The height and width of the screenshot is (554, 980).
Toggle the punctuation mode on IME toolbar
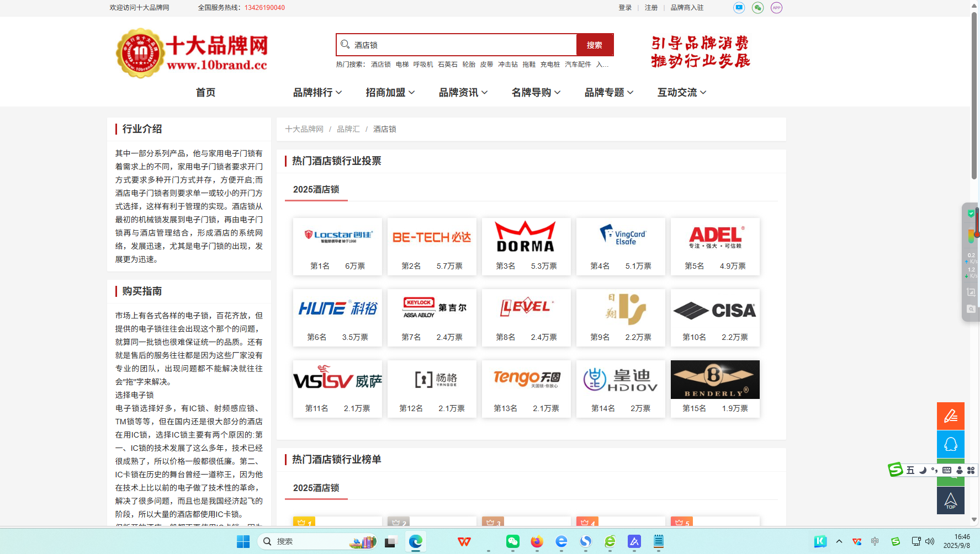click(934, 470)
